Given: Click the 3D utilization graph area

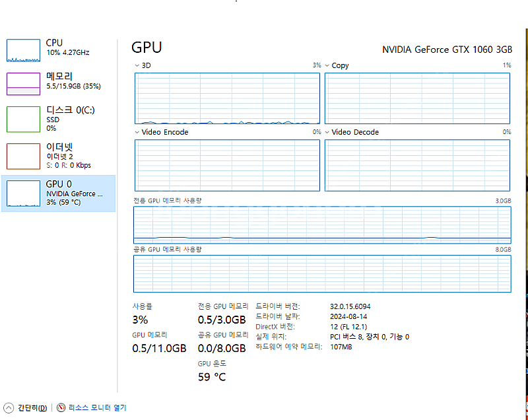Looking at the screenshot, I should point(227,98).
